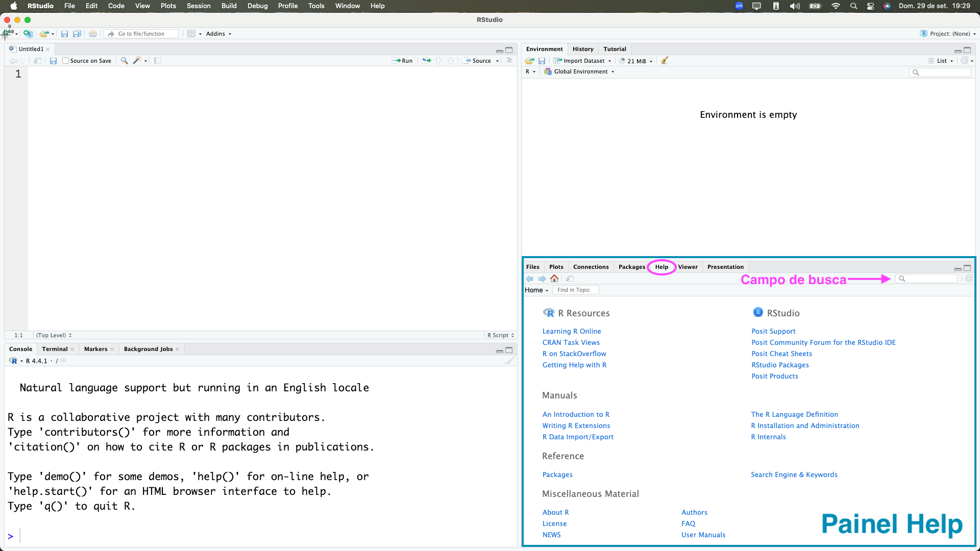Click the code tools magic wand
Viewport: 980px width, 551px height.
pyautogui.click(x=137, y=61)
